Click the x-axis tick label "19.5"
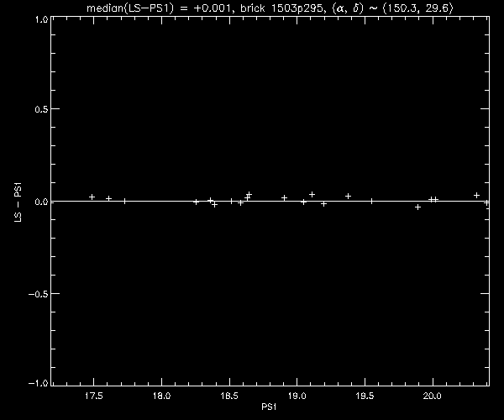The width and height of the screenshot is (504, 420). tap(365, 396)
